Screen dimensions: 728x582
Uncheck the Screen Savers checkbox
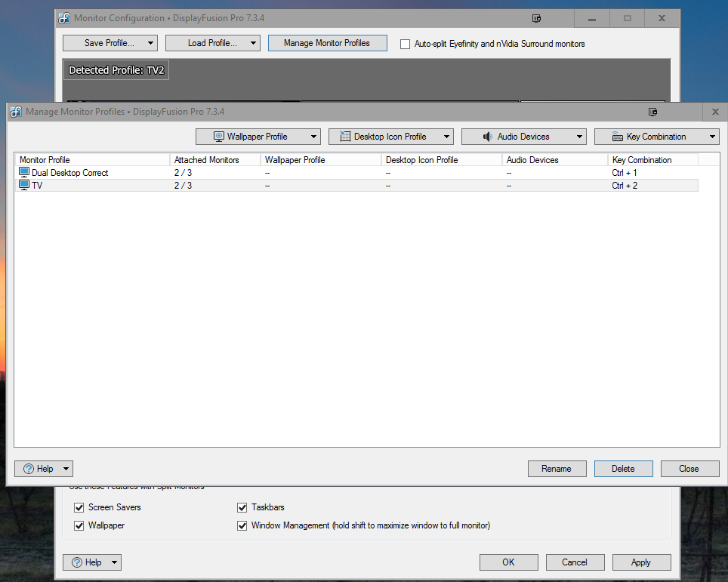(79, 507)
